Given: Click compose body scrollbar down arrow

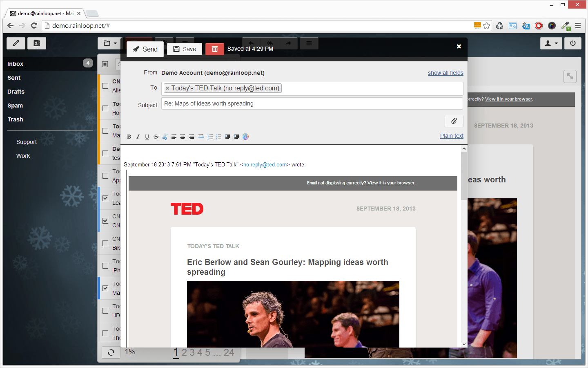Looking at the screenshot, I should pyautogui.click(x=464, y=344).
